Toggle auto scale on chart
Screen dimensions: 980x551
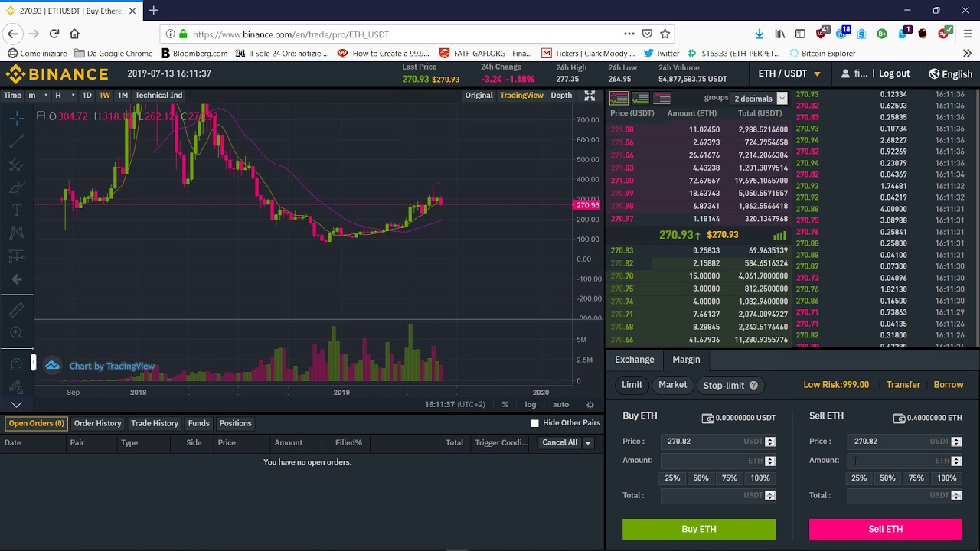point(560,405)
